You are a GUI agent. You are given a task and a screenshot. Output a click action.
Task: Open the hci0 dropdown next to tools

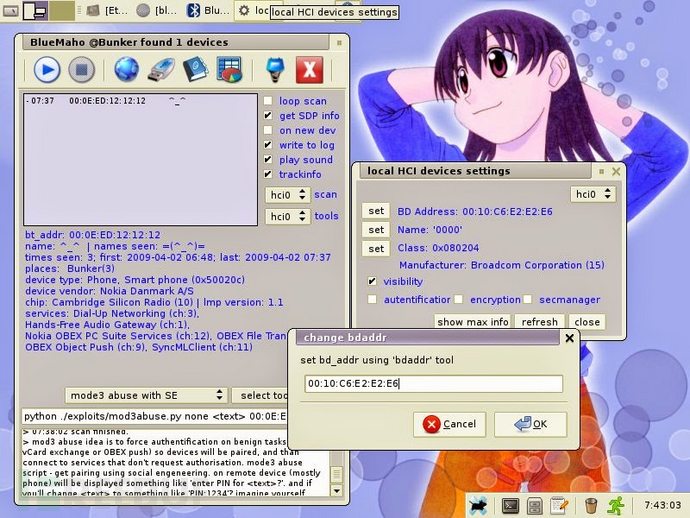pyautogui.click(x=287, y=216)
